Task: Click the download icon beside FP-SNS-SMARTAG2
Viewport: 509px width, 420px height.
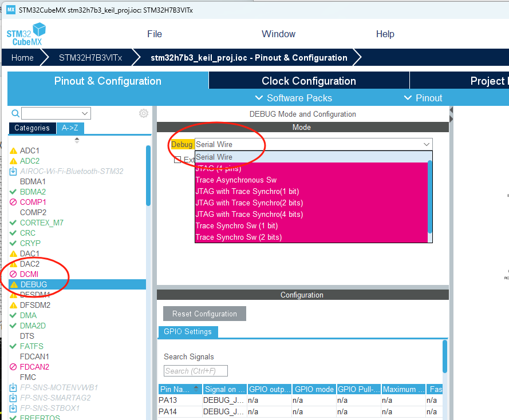Action: (x=13, y=398)
